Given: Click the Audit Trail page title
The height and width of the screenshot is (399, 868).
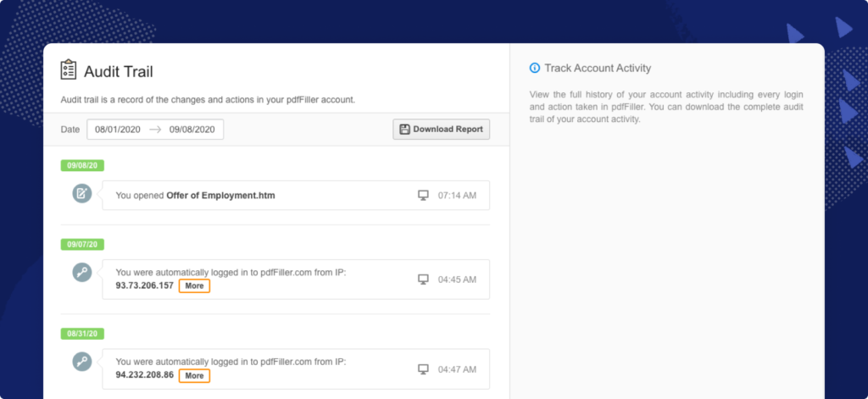Looking at the screenshot, I should pos(119,71).
